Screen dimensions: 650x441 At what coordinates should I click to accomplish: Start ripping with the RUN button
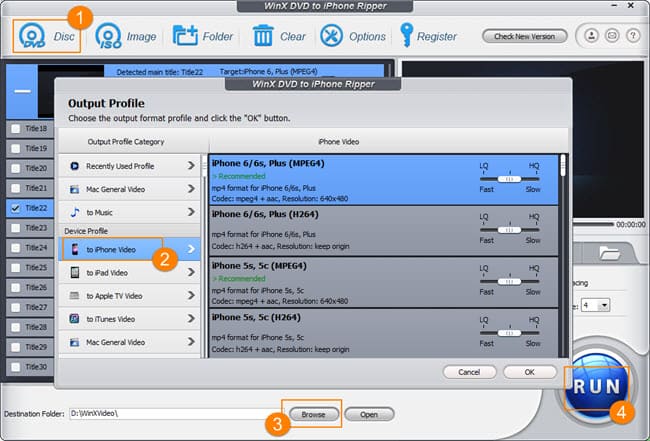click(596, 386)
